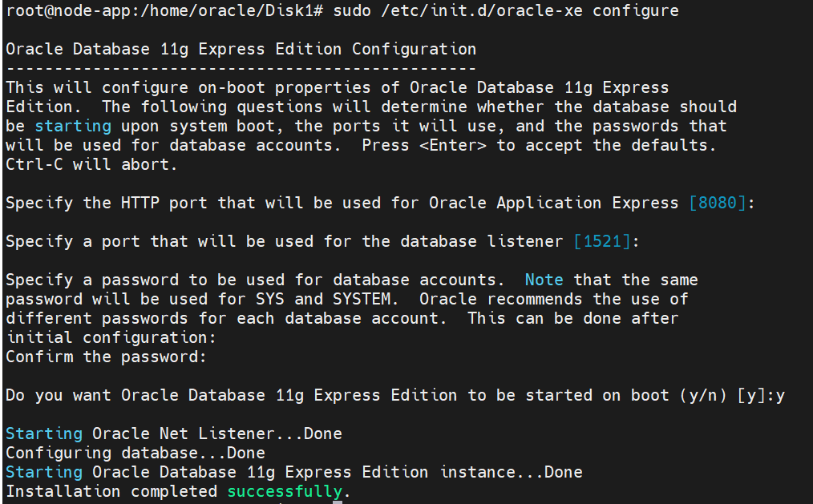This screenshot has width=813, height=504.
Task: Click 'Starting Oracle Net Listener...Done' line
Action: (174, 433)
